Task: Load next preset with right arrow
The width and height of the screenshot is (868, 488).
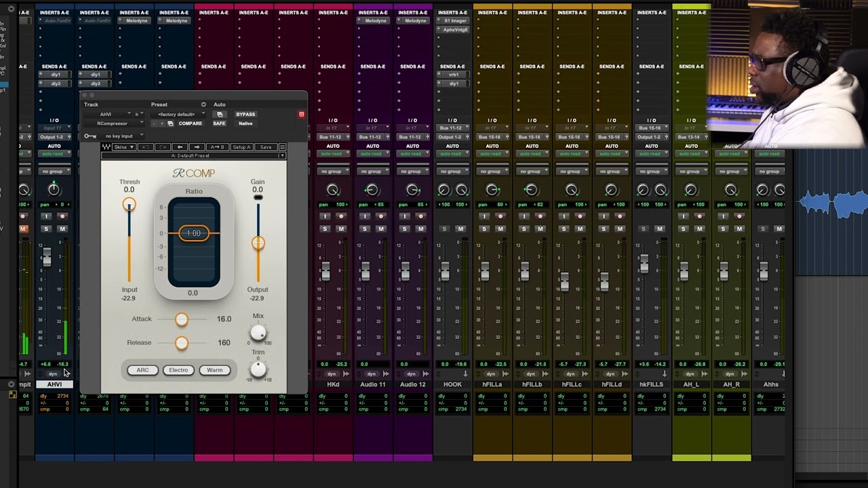Action: click(x=197, y=147)
